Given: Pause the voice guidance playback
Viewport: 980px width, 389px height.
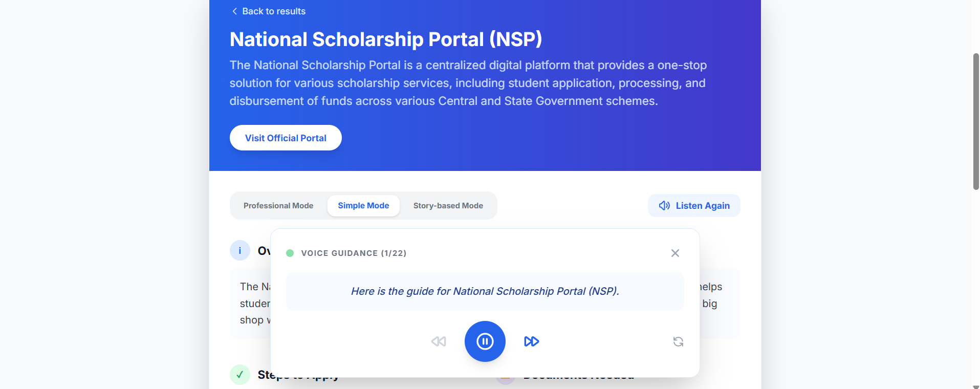Looking at the screenshot, I should [485, 341].
